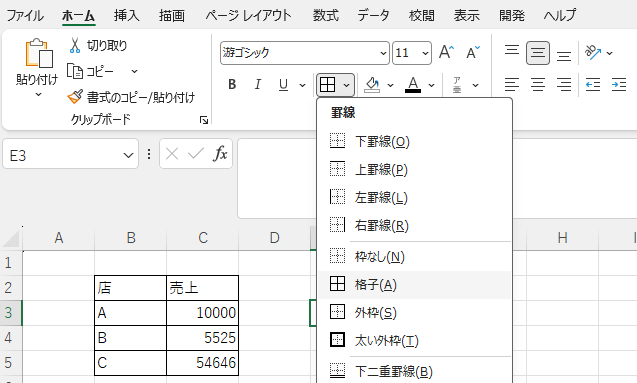Choose 右罫線(R) from borders menu
This screenshot has width=637, height=383.
coord(414,225)
